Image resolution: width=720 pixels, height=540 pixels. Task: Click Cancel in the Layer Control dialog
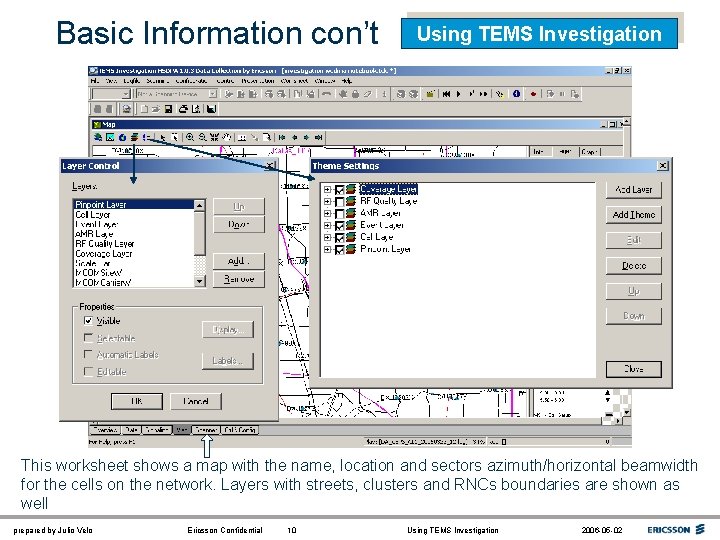(x=196, y=401)
